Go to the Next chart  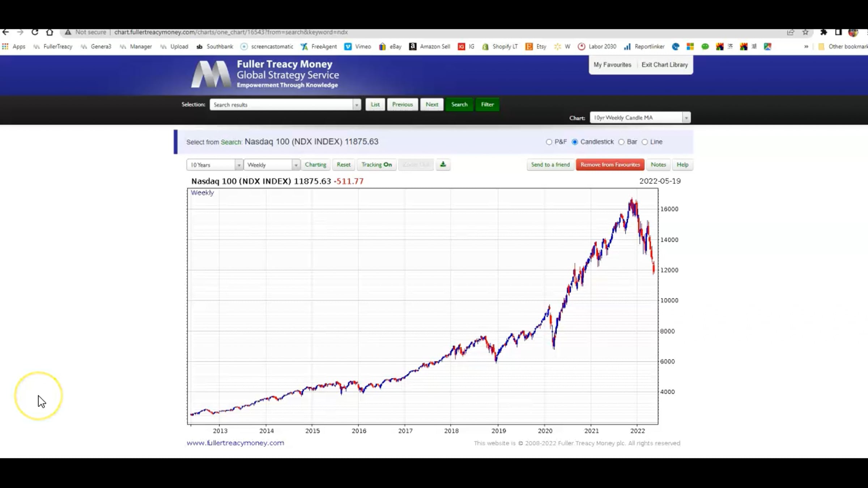pyautogui.click(x=432, y=104)
